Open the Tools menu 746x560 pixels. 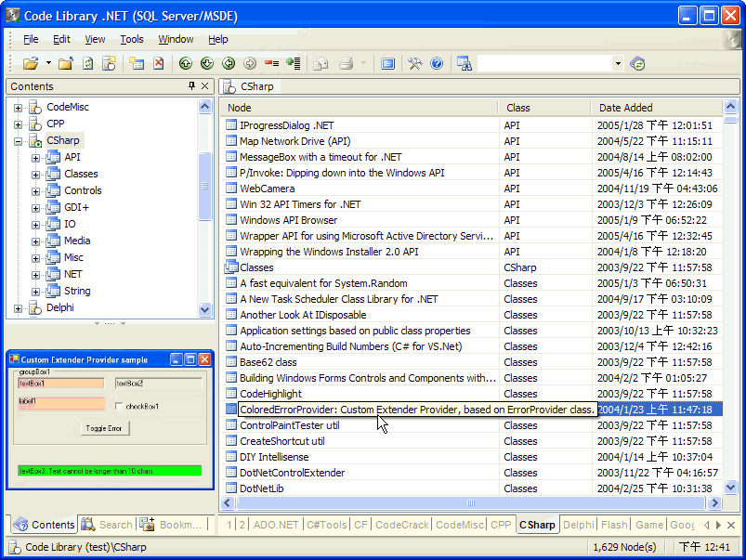coord(131,39)
